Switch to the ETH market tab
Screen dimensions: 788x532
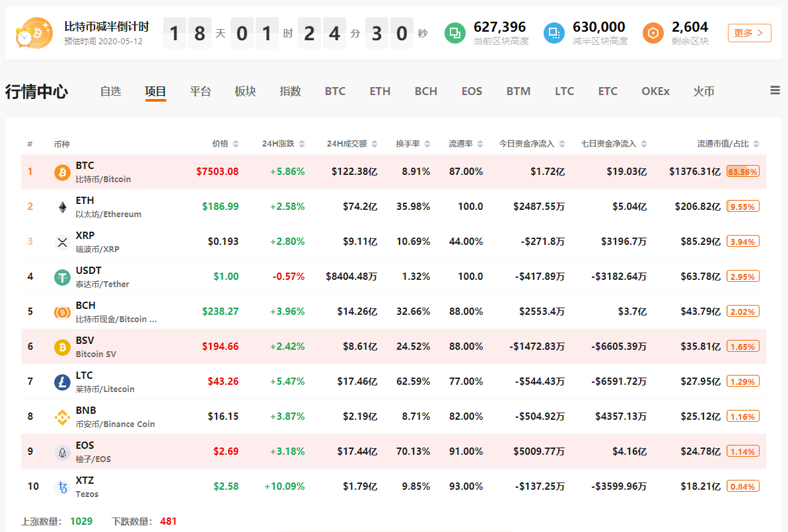380,91
